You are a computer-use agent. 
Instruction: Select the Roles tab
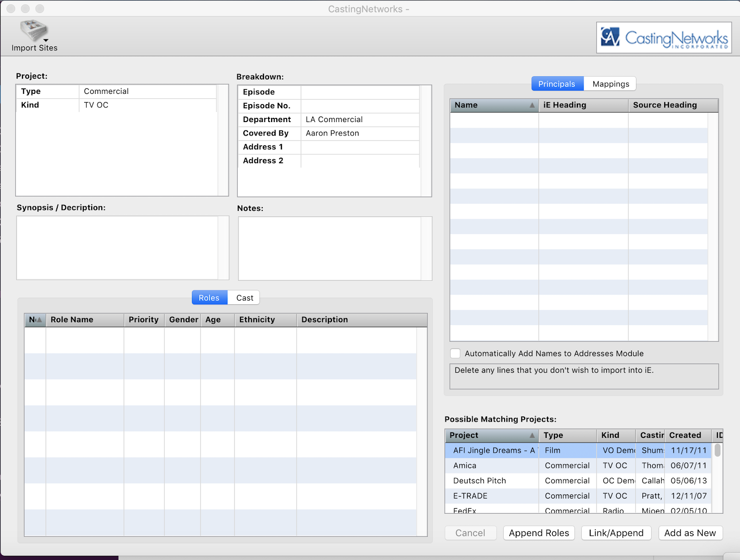pyautogui.click(x=209, y=298)
